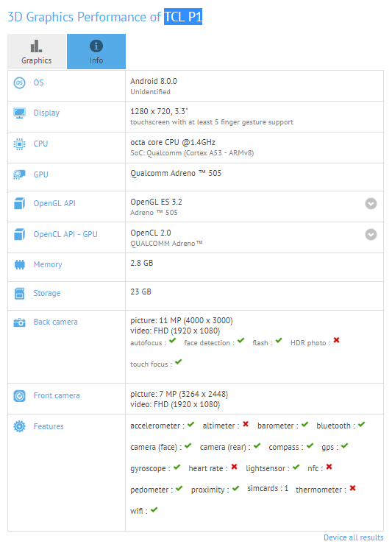Click the OpenCL API cube icon
The image size is (392, 547).
coord(20,234)
